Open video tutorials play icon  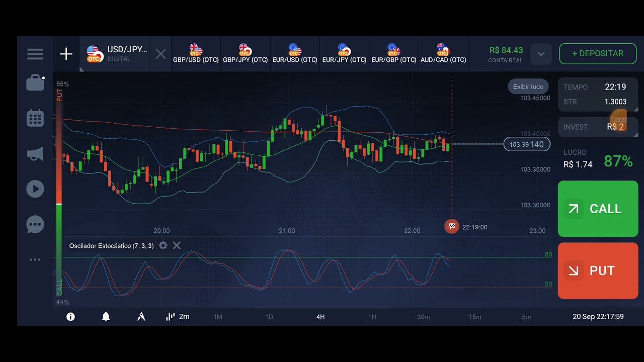35,189
